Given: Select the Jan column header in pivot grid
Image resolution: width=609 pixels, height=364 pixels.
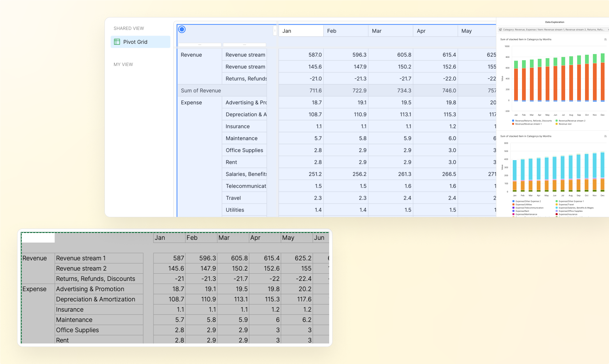Looking at the screenshot, I should pos(301,31).
